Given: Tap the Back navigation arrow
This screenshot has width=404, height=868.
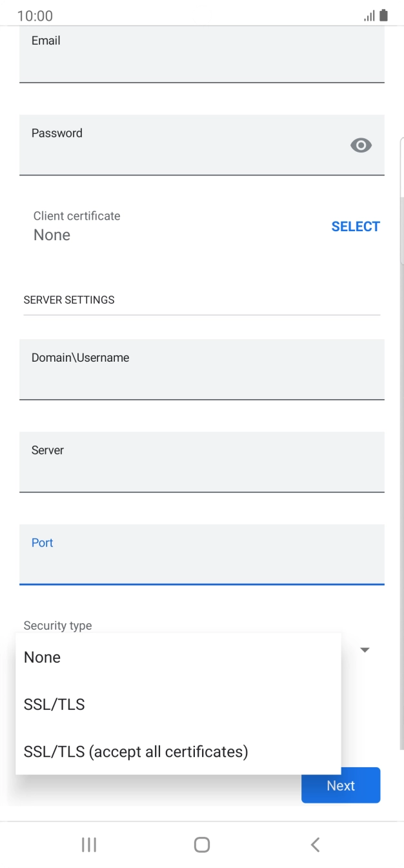Looking at the screenshot, I should click(315, 844).
